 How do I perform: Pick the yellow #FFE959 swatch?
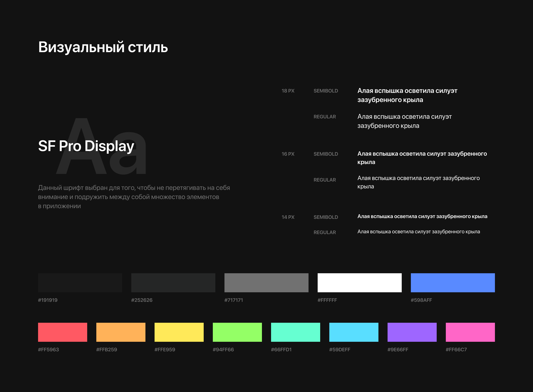[x=179, y=332]
